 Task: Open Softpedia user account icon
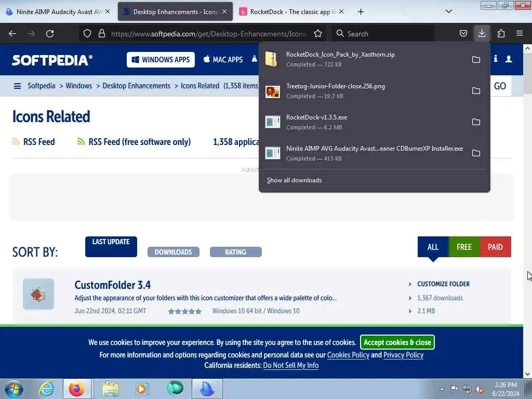click(x=509, y=59)
